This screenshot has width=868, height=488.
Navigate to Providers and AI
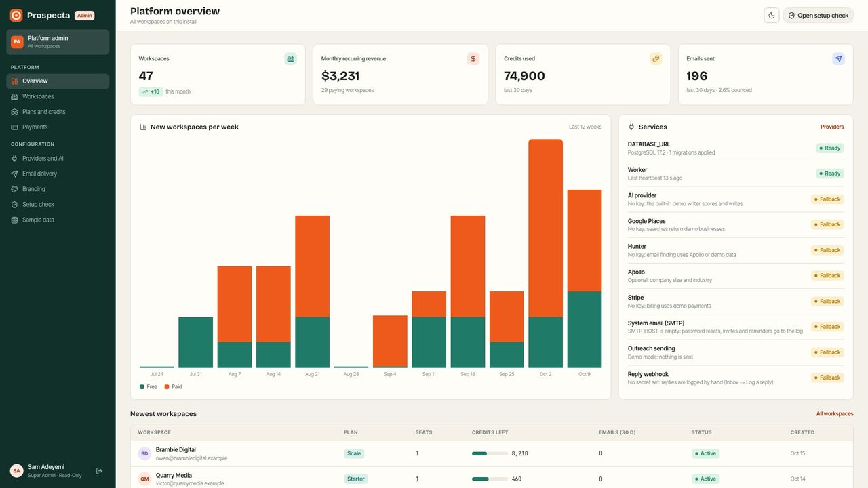pyautogui.click(x=58, y=159)
